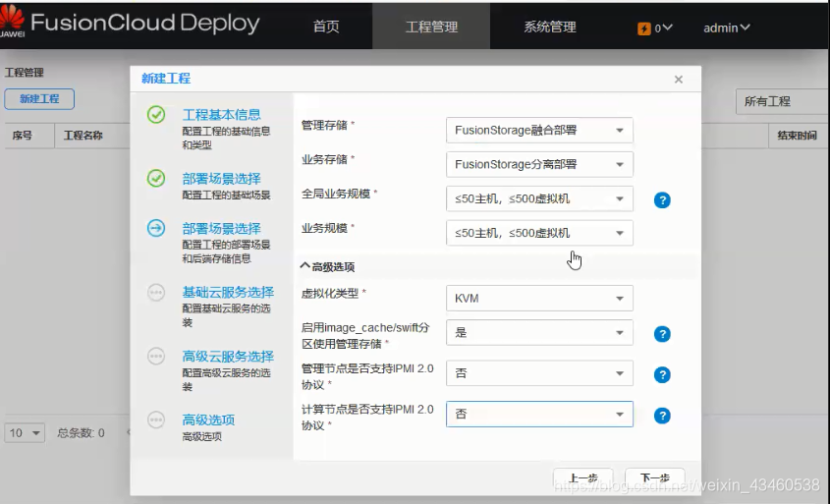Open the 全局业务规模 dropdown
The width and height of the screenshot is (830, 504).
click(539, 199)
